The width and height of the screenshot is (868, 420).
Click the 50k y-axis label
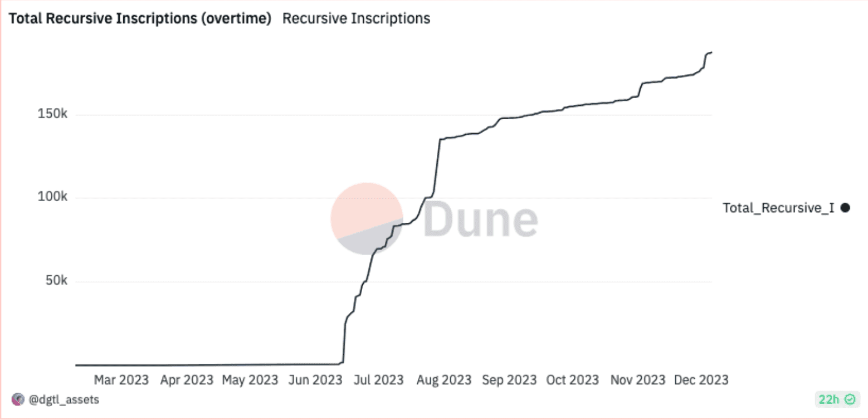point(56,281)
